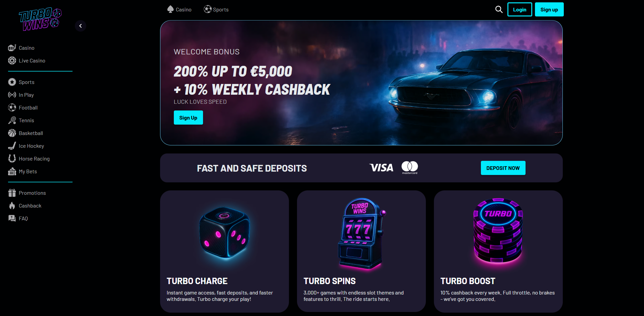Click the Promotions gift icon

click(12, 193)
